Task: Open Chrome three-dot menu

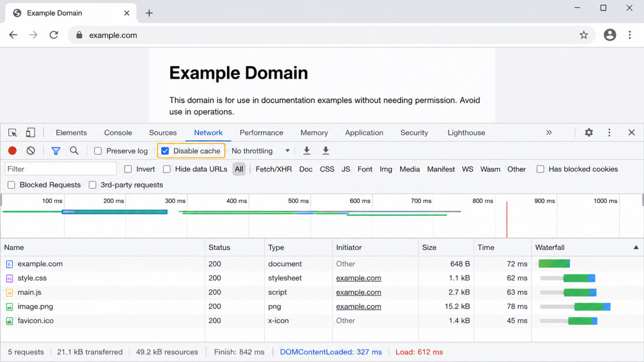Action: pos(630,35)
